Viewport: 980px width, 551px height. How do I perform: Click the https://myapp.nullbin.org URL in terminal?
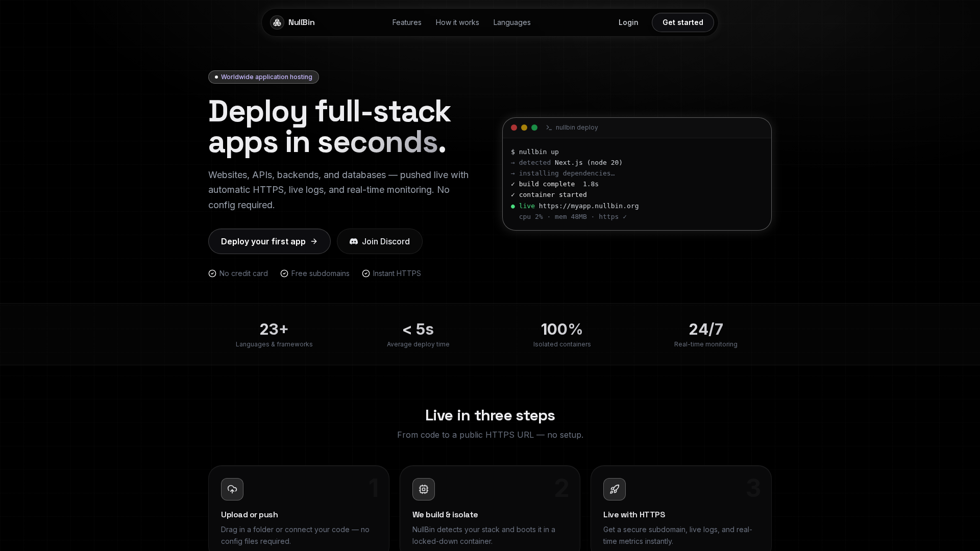[589, 206]
